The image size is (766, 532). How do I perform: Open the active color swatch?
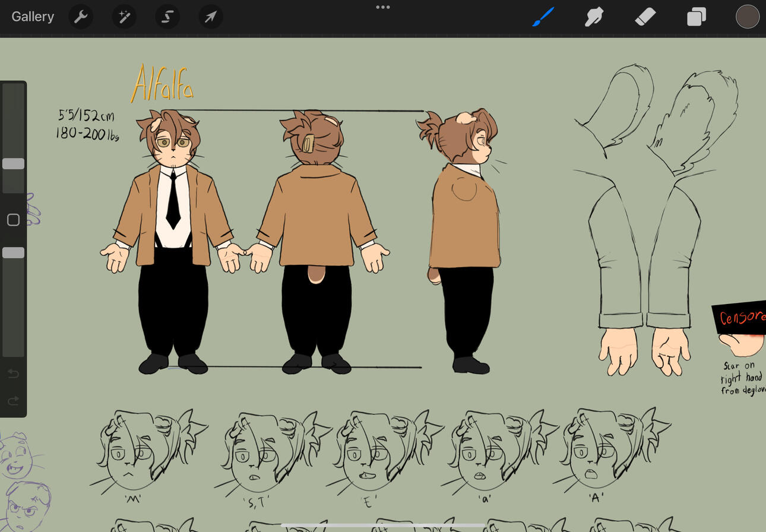tap(747, 17)
